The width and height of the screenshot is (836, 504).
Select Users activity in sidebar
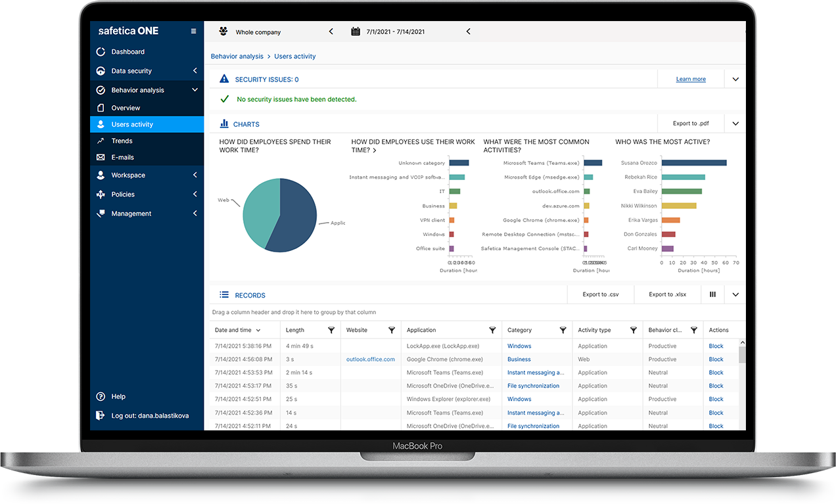[x=147, y=124]
